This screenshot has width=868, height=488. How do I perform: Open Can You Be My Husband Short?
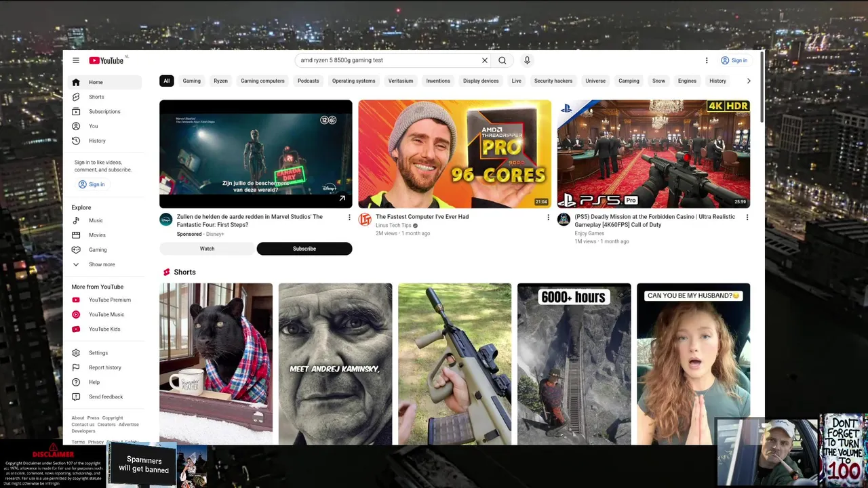[693, 364]
